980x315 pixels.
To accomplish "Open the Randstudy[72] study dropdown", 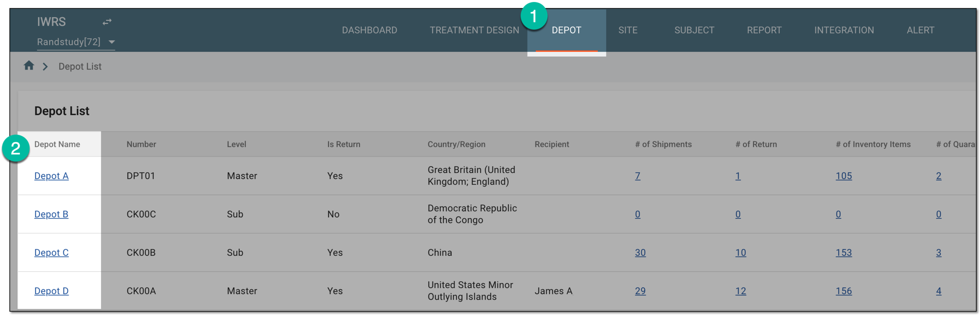I will pos(76,42).
